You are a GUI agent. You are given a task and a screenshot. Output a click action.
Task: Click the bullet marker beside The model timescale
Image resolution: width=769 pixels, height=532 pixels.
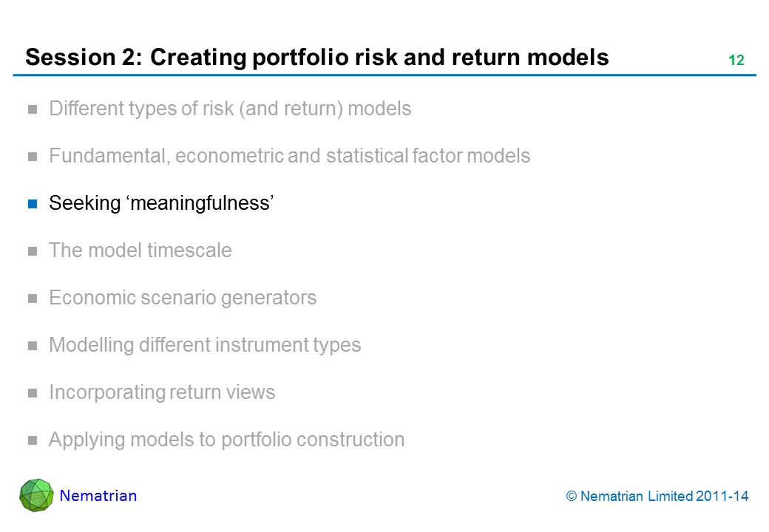(x=33, y=251)
